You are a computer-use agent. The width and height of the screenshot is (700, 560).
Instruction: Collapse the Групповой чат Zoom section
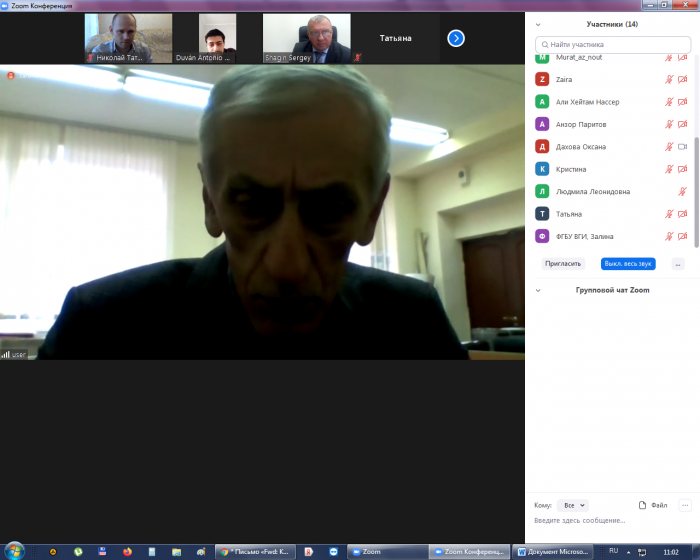coord(539,290)
